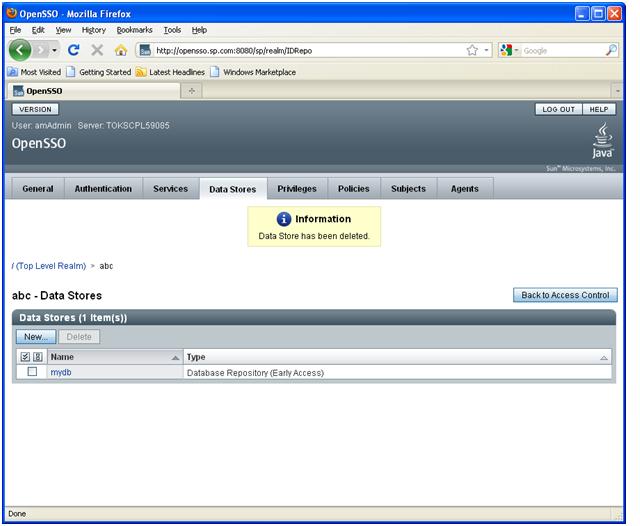The height and width of the screenshot is (526, 640).
Task: Click Back to Access Control button
Action: [x=565, y=295]
